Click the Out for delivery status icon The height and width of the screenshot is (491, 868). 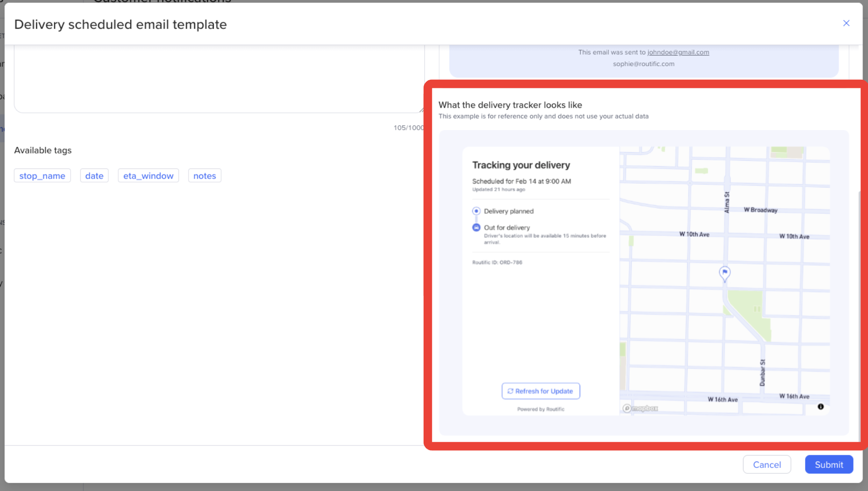(x=476, y=227)
